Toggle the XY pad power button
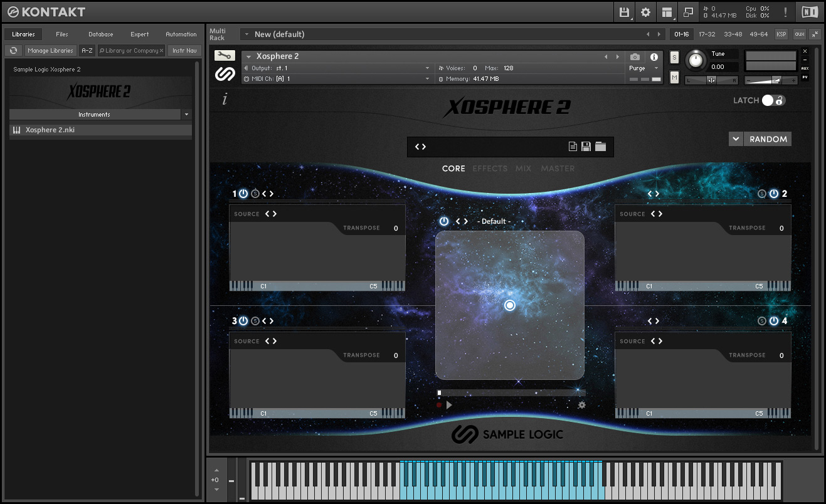The height and width of the screenshot is (504, 826). tap(444, 221)
